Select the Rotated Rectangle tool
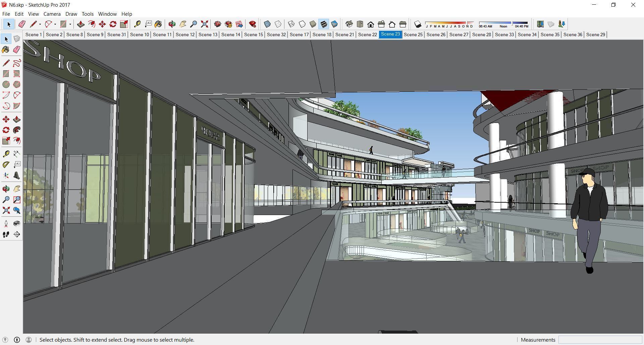Screen dimensions: 644x345 click(x=17, y=74)
